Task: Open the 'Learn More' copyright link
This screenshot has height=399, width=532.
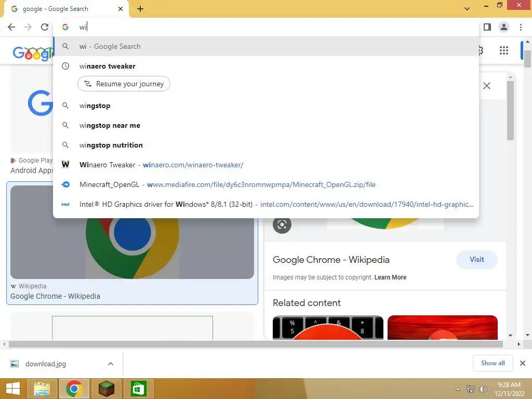Action: pos(390,277)
